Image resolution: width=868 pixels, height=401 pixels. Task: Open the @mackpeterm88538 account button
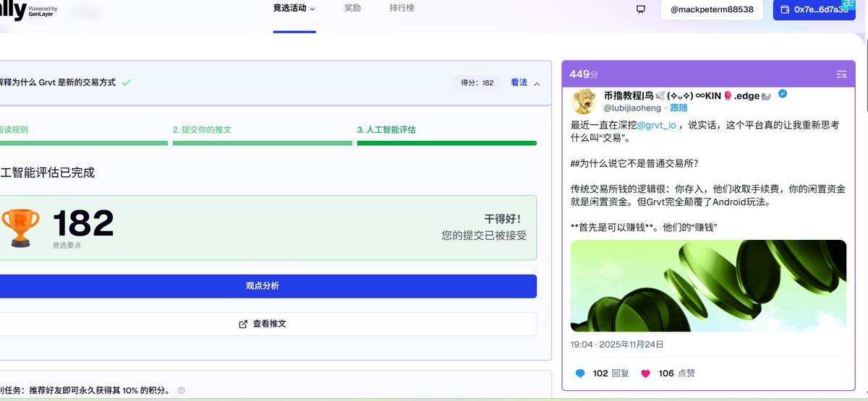coord(712,10)
